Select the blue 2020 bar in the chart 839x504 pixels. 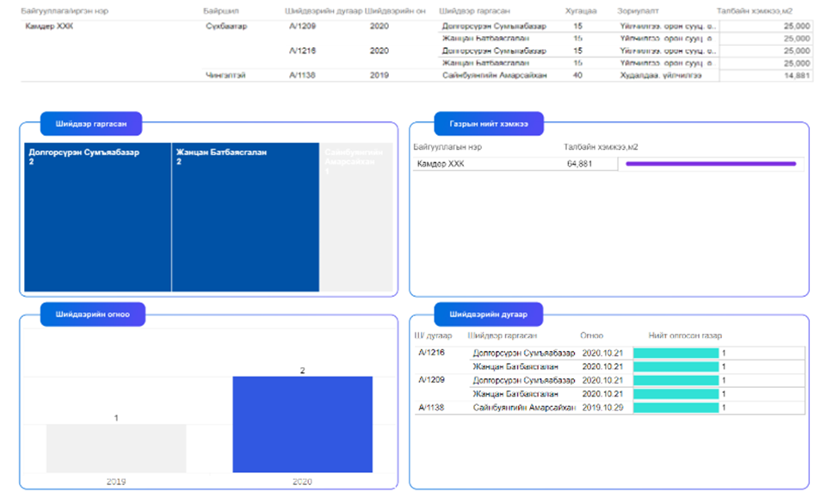pyautogui.click(x=302, y=424)
